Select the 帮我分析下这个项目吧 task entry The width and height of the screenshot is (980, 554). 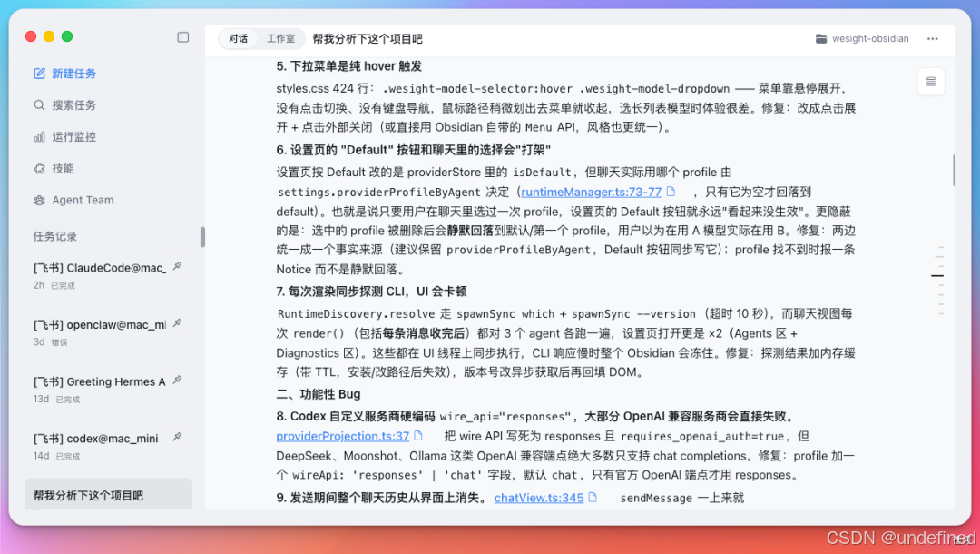tap(108, 495)
